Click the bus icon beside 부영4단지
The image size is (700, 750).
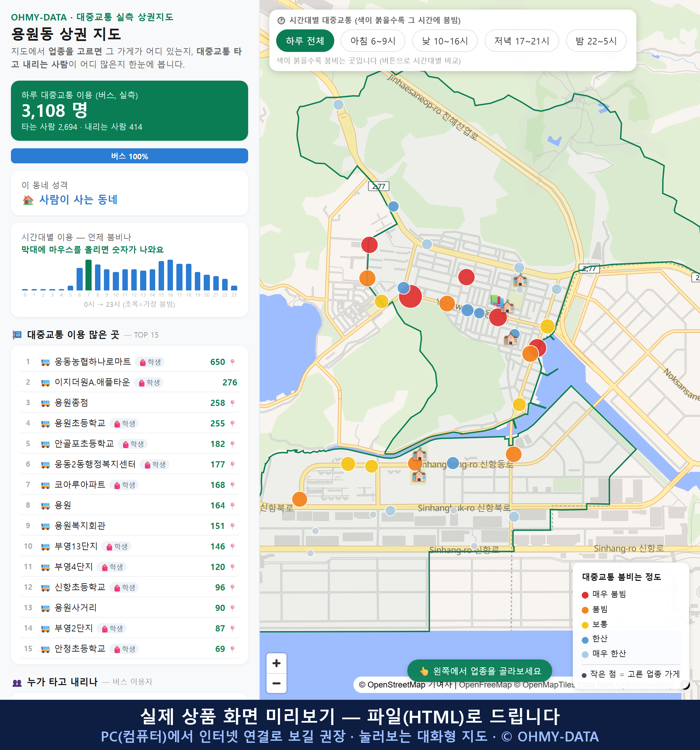(45, 567)
